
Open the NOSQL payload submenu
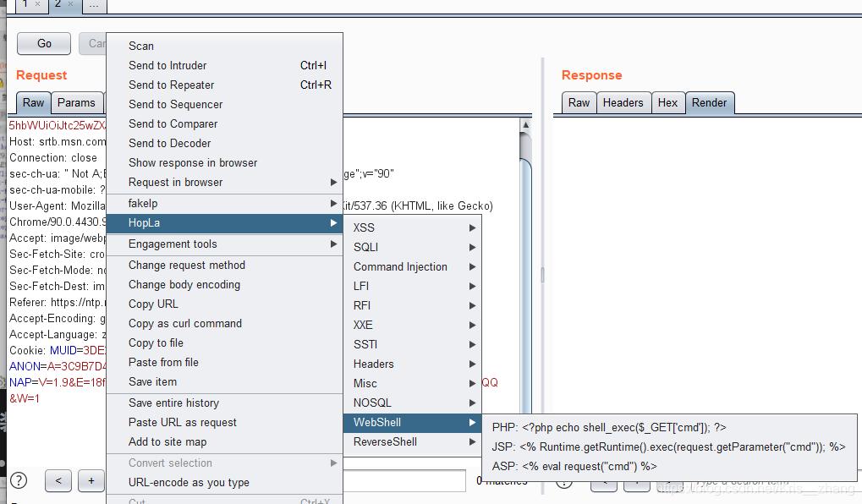coord(412,403)
